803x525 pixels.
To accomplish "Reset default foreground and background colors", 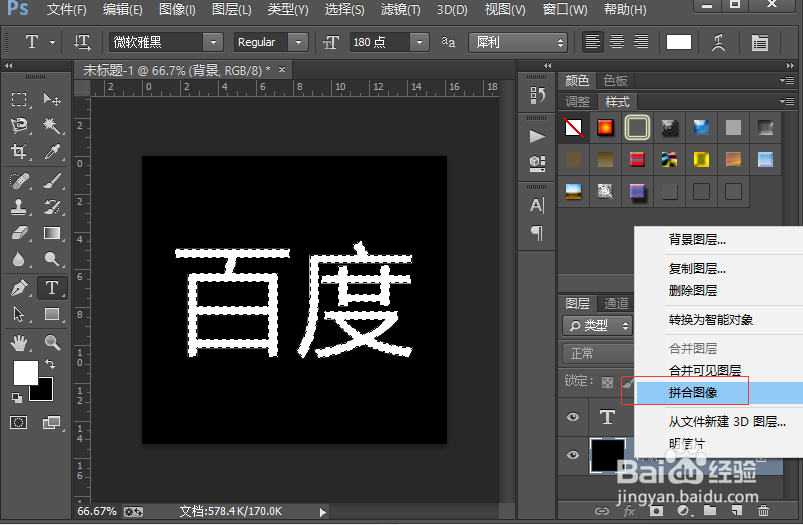I will [x=16, y=398].
